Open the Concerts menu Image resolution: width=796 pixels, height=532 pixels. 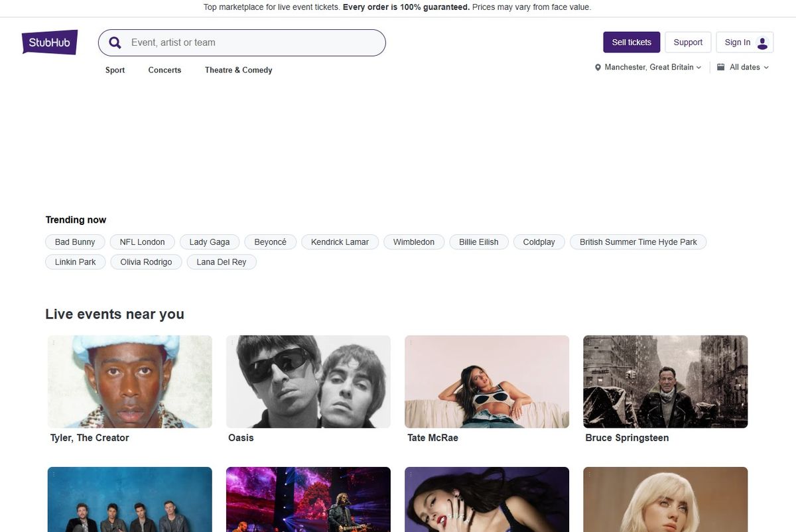point(165,70)
